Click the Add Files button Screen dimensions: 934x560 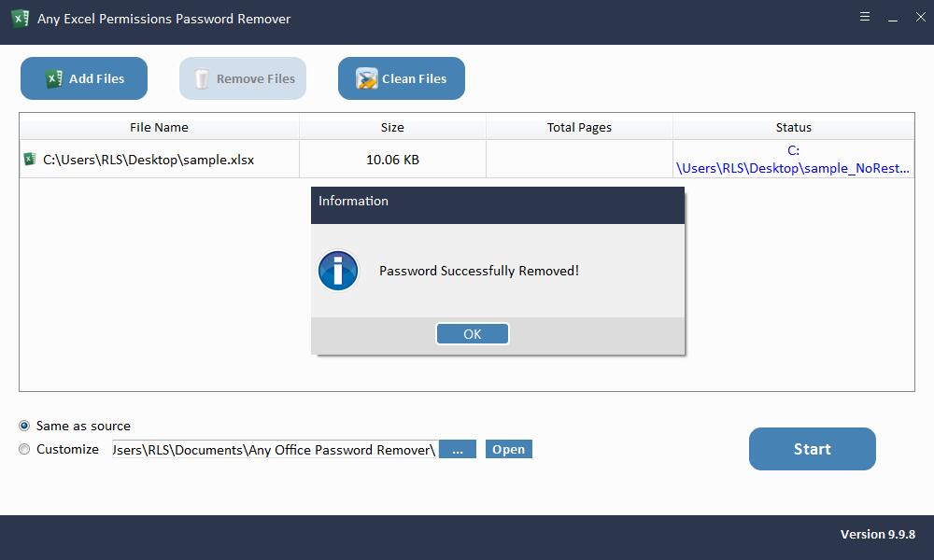pos(83,78)
